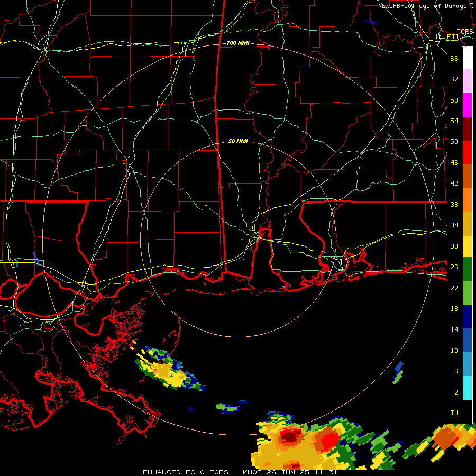Click the orange 38 kft legend swatch
Viewport: 476px width, 476px height.
tap(467, 200)
